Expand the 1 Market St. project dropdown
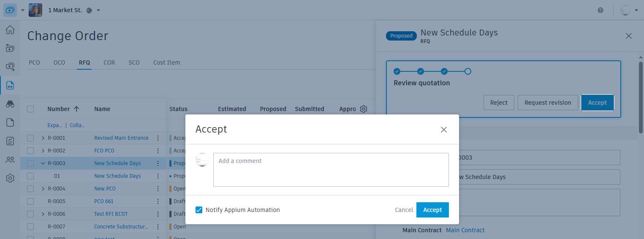The height and width of the screenshot is (239, 644). [98, 10]
